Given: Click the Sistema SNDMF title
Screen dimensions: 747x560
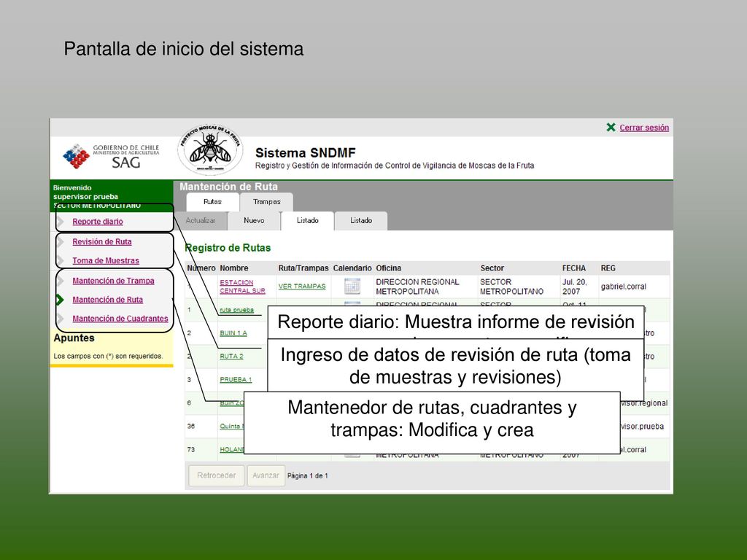Looking at the screenshot, I should point(306,153).
